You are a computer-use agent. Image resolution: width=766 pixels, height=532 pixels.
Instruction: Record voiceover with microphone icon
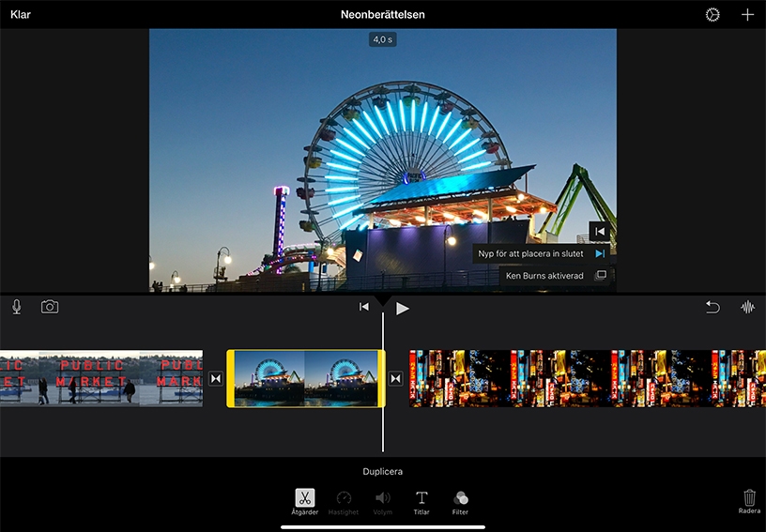pos(17,307)
